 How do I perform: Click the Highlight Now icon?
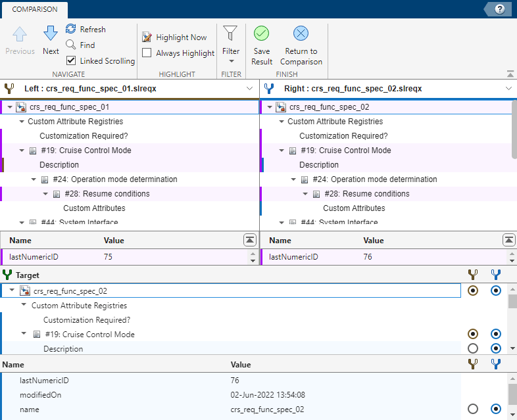(147, 37)
